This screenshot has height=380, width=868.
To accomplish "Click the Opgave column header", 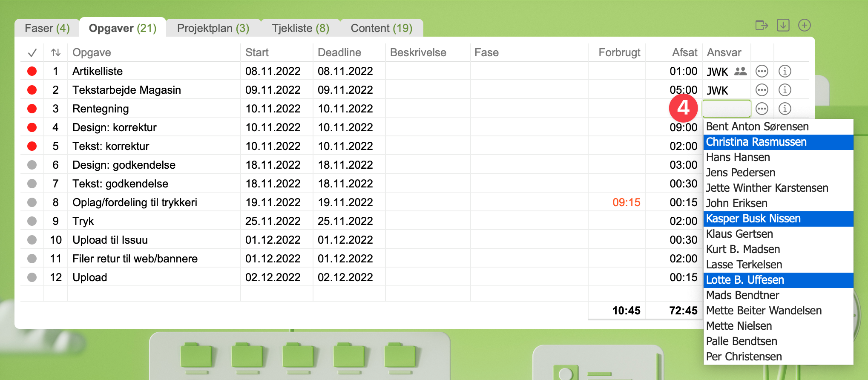I will [x=92, y=53].
